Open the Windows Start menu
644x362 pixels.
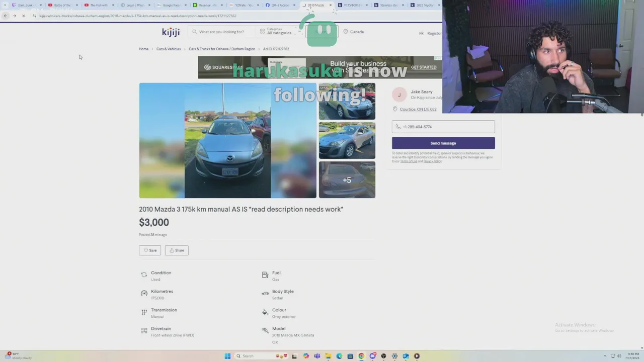tap(227, 356)
